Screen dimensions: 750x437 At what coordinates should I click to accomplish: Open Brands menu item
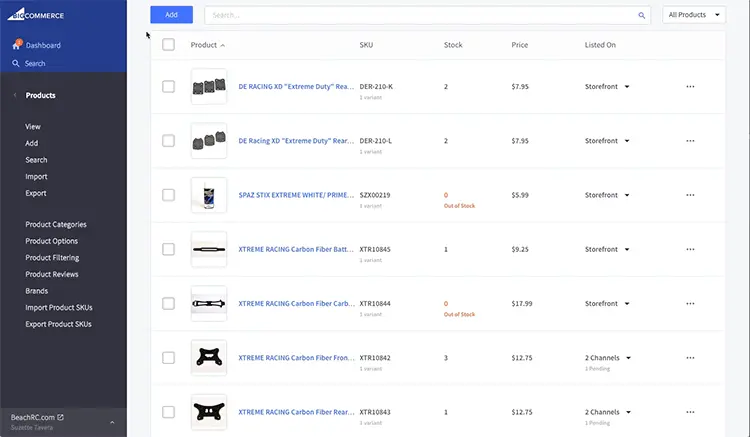point(37,291)
